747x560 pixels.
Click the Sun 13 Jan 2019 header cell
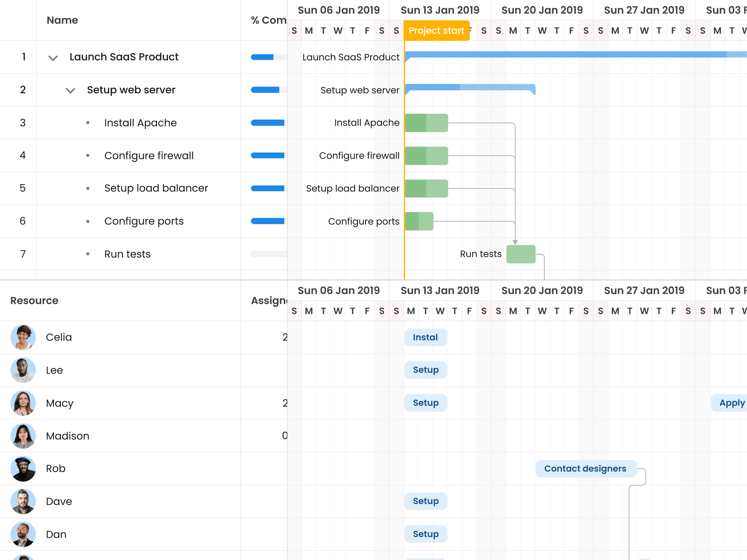click(x=440, y=10)
